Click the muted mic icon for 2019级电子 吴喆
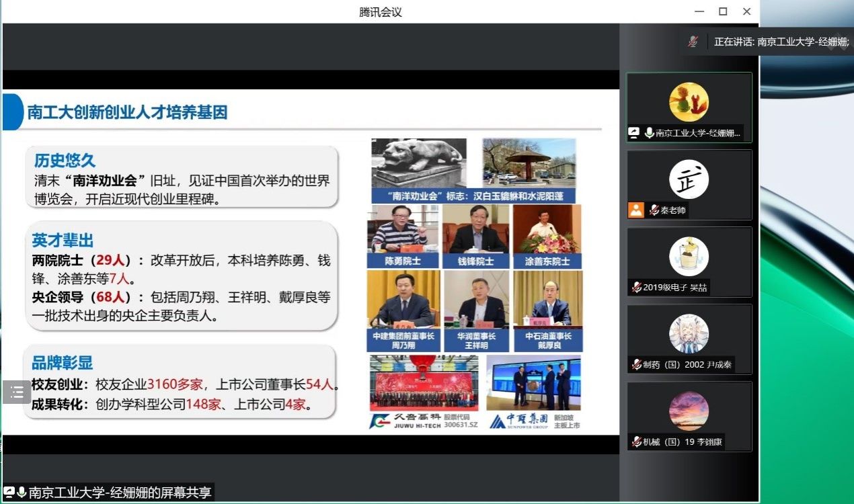Screen dimensions: 854x504 coord(636,288)
